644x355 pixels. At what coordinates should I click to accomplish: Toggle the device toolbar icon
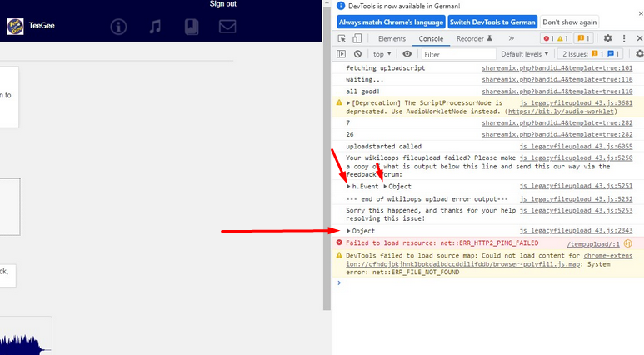click(x=357, y=38)
